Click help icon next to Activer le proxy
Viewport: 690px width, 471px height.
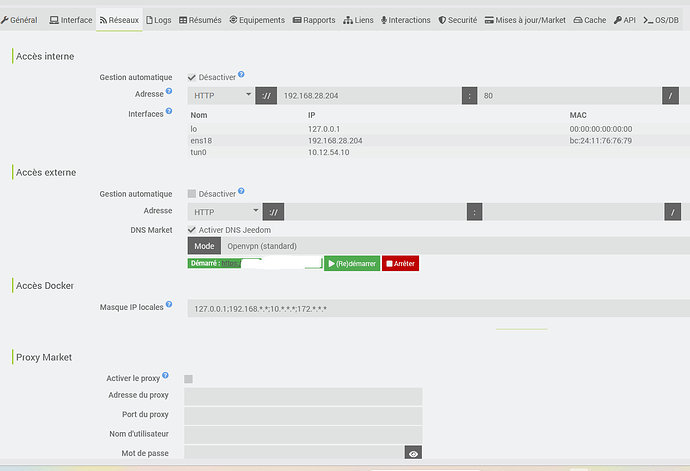click(x=165, y=376)
